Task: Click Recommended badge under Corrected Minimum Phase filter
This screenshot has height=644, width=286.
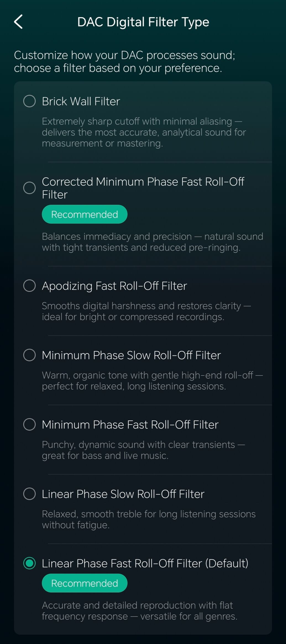Action: (85, 214)
